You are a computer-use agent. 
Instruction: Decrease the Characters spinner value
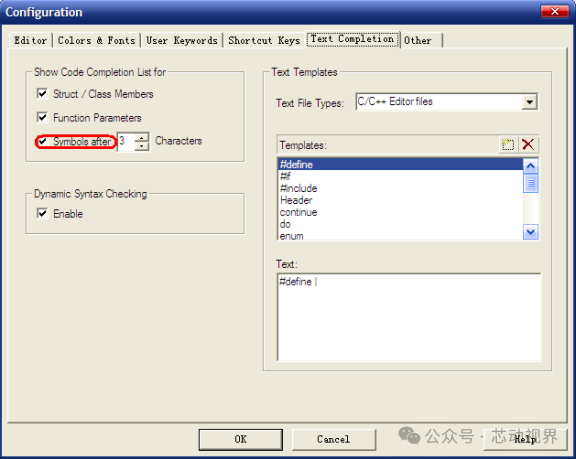pos(142,146)
